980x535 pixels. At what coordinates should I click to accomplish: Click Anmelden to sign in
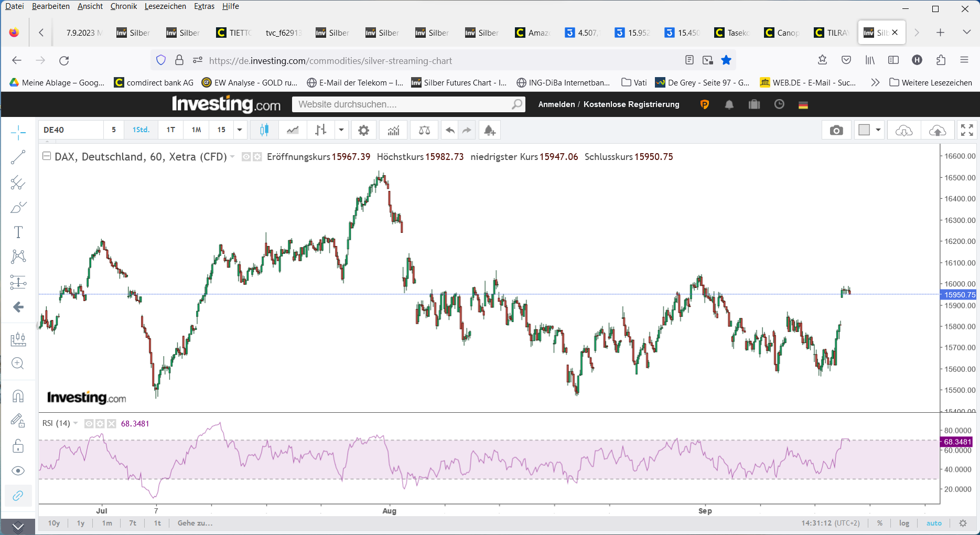556,104
